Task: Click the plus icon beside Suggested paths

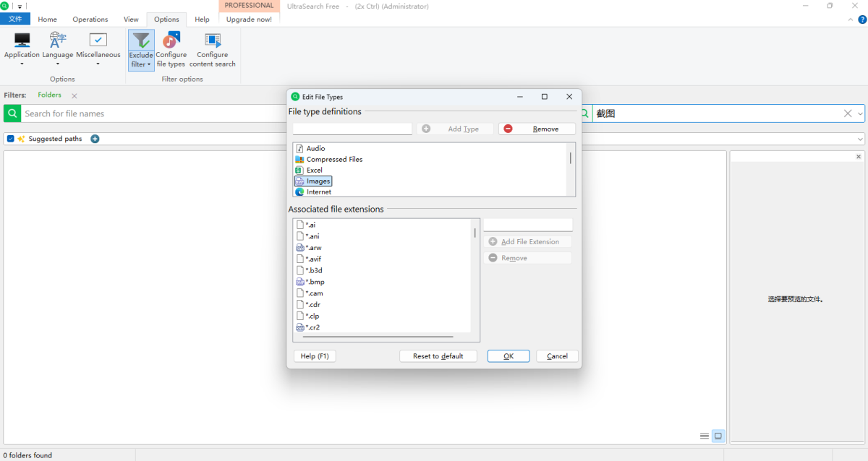Action: pos(95,139)
